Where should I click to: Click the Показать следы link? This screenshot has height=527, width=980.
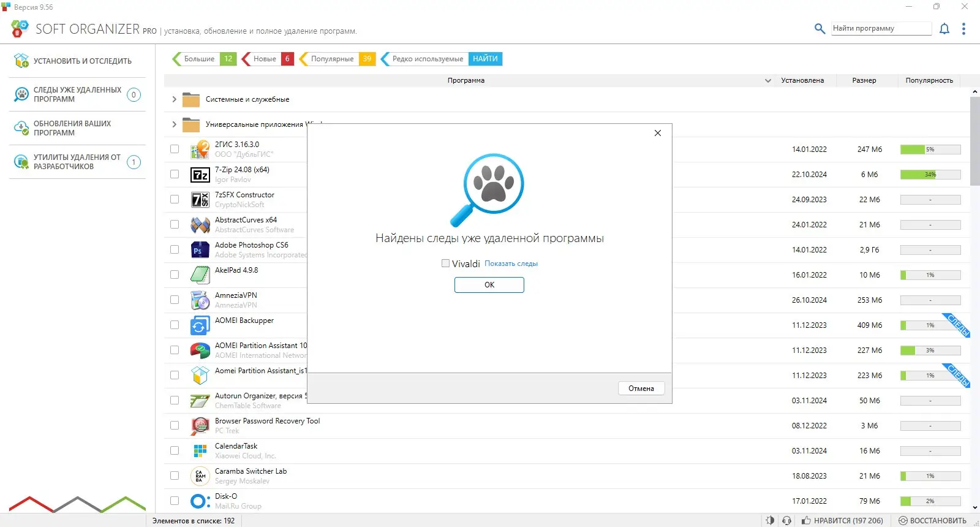click(x=511, y=263)
